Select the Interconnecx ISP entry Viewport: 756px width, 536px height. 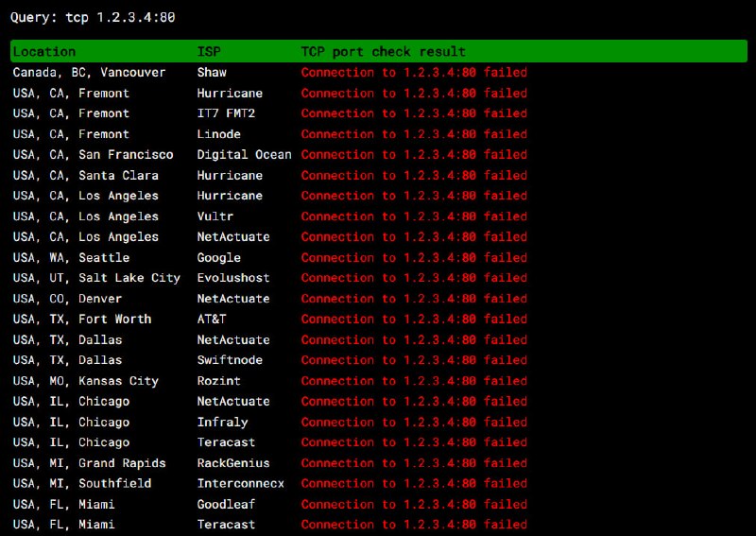[240, 484]
